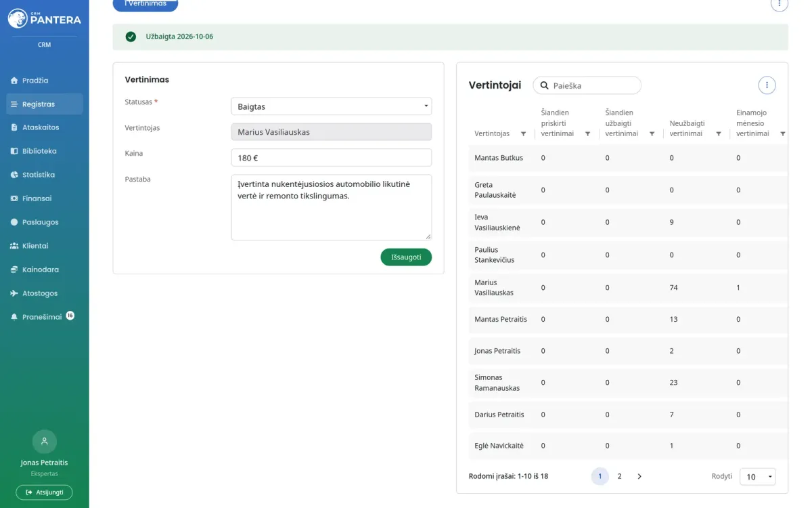Screen dimensions: 812x508
Task: Select the Marius Vasiliauskas table row name
Action: [494, 288]
